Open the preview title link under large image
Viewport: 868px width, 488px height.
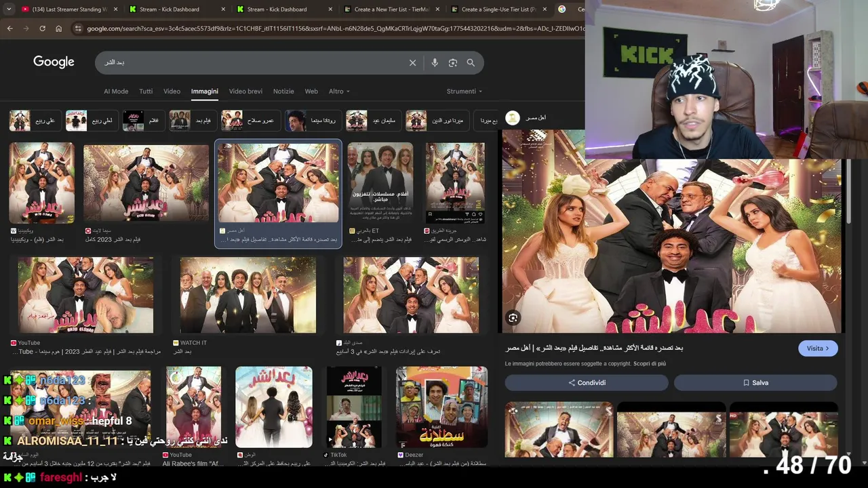(594, 348)
